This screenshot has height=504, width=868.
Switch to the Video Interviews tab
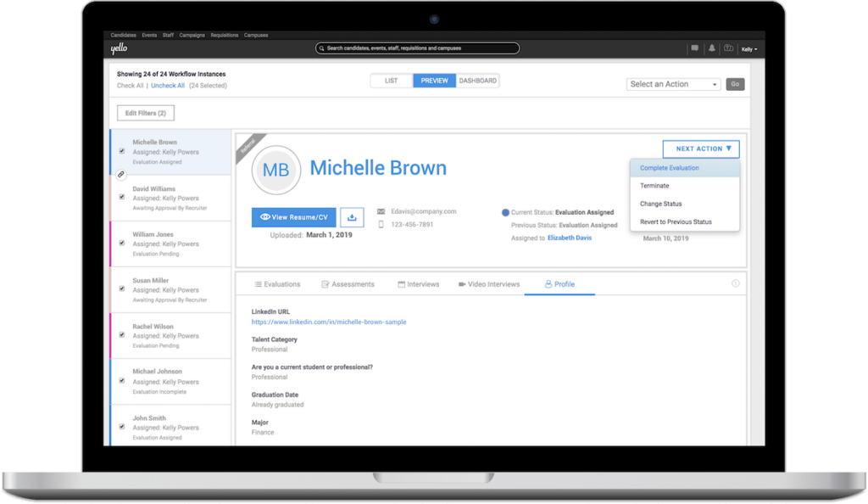click(x=489, y=284)
